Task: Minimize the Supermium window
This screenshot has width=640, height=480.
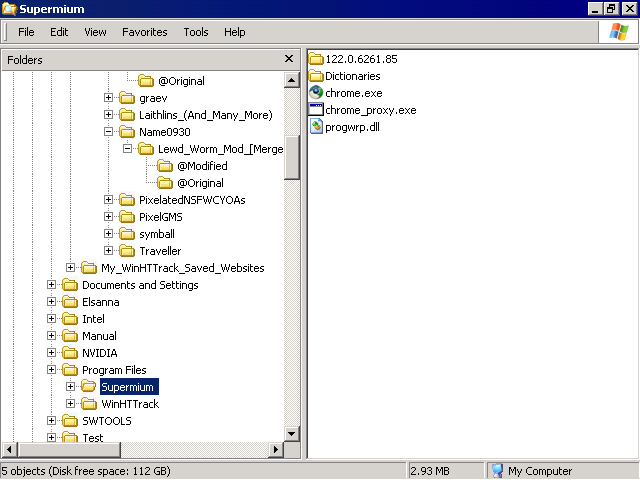Action: pos(595,9)
